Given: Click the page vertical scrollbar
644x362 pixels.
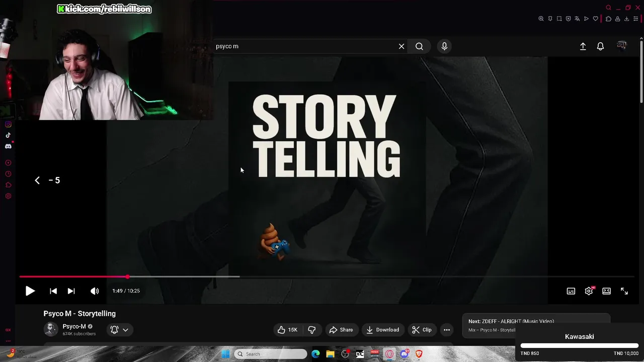Looking at the screenshot, I should [641, 70].
